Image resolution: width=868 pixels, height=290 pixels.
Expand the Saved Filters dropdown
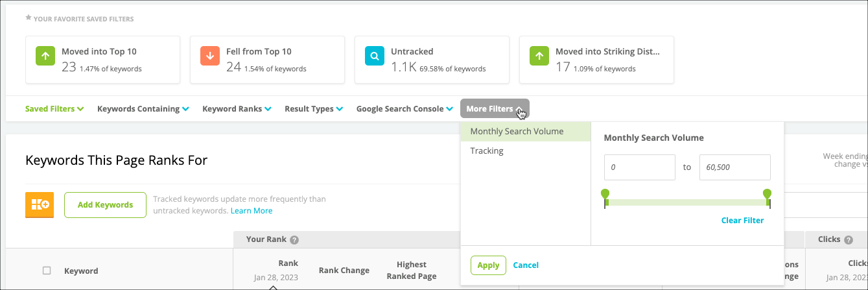pos(54,109)
